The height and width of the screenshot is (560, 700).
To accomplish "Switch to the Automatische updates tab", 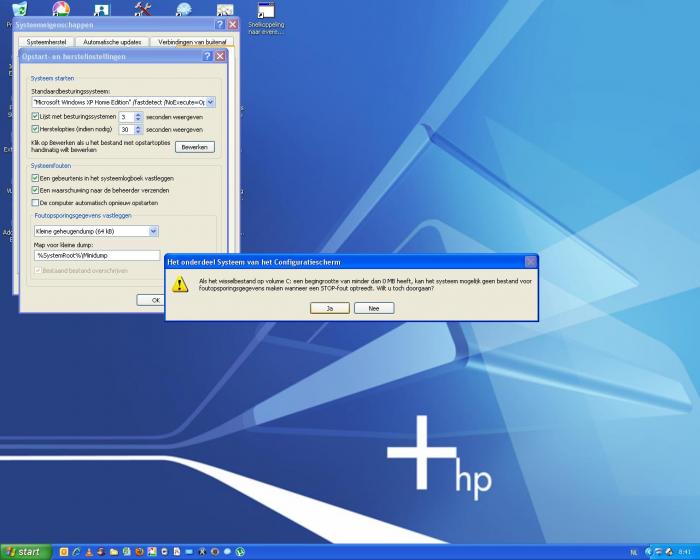I will pyautogui.click(x=112, y=42).
